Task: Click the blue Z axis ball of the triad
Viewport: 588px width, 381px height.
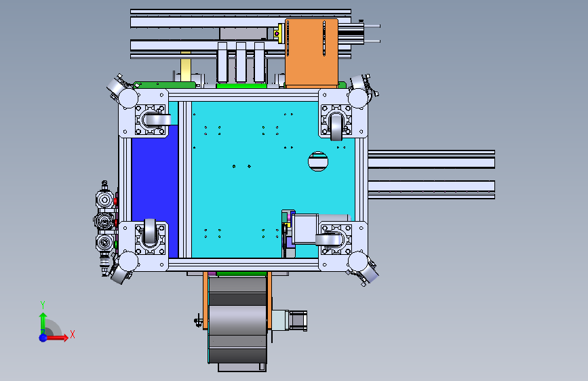Action: 43,338
